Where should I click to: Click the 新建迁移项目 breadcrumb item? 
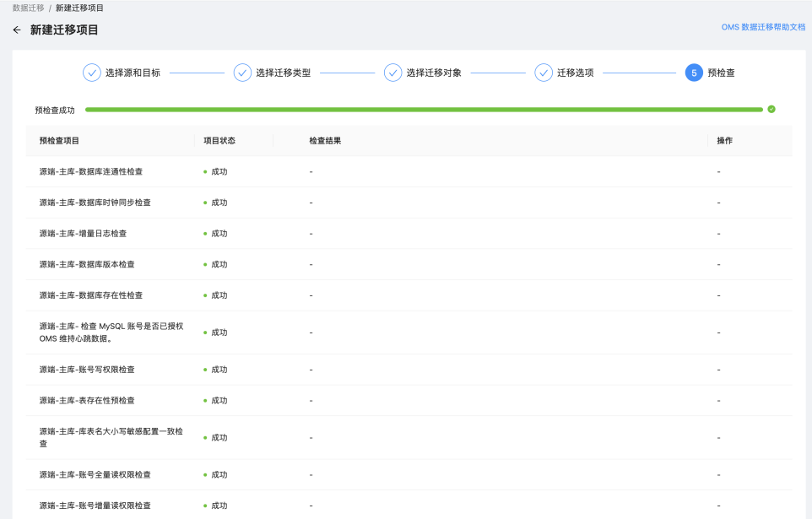pos(79,8)
